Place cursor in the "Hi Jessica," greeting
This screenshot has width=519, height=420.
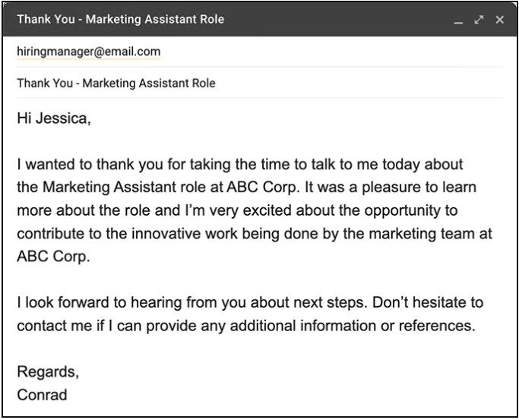pos(53,119)
